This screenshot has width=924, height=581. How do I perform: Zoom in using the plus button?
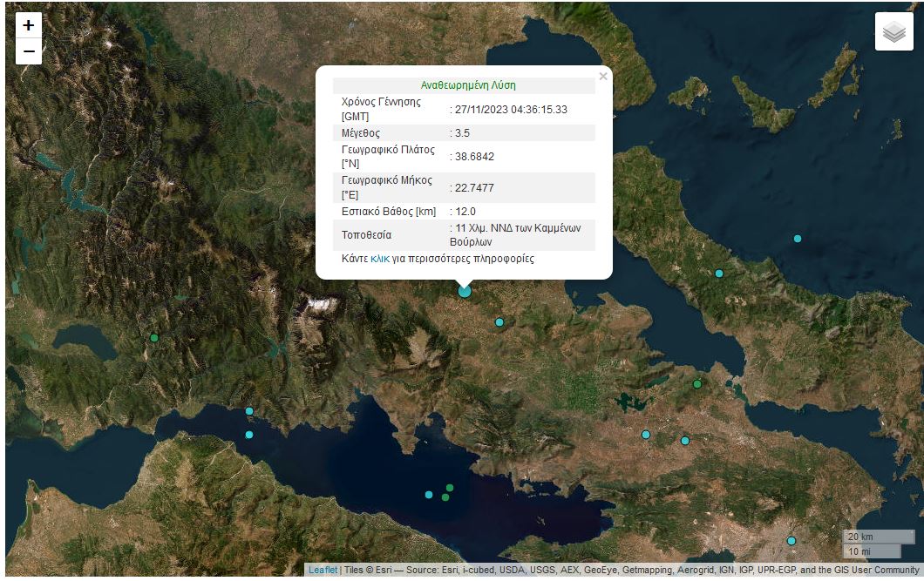tap(29, 25)
